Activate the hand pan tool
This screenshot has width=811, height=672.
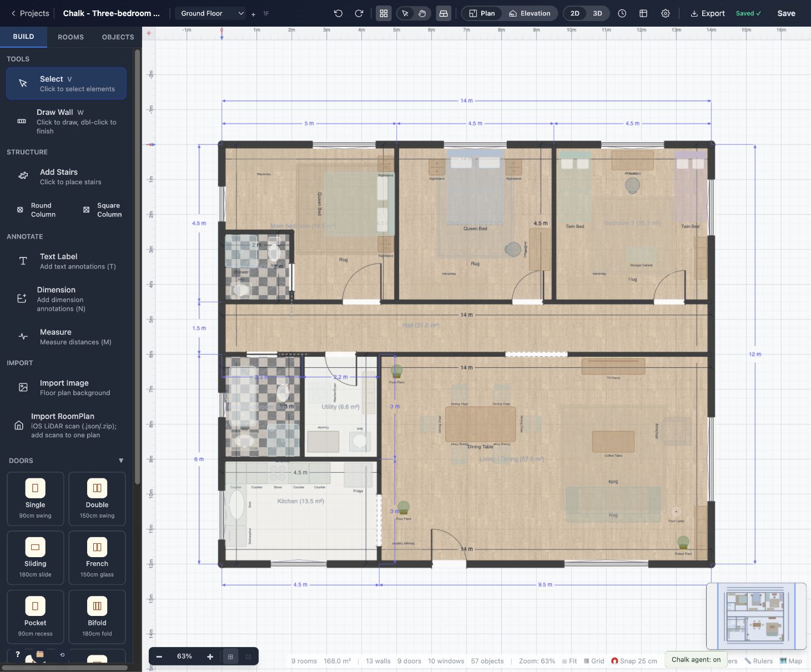[x=422, y=13]
